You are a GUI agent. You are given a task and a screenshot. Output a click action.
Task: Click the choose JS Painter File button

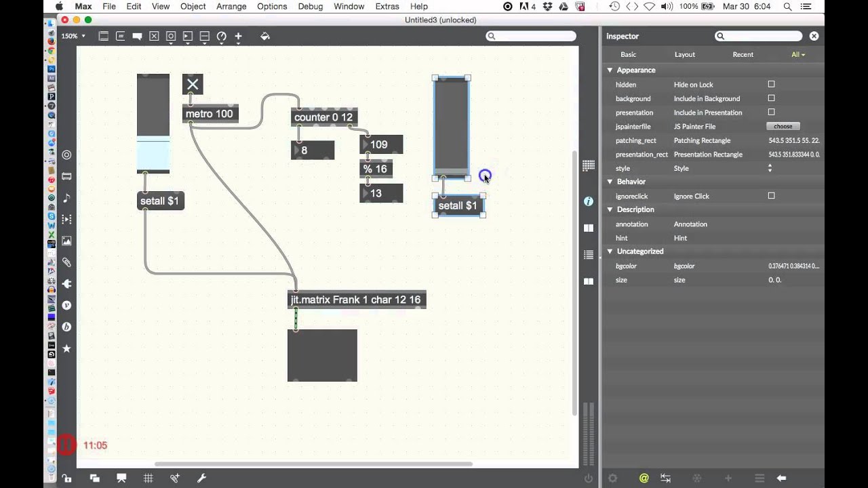tap(783, 126)
